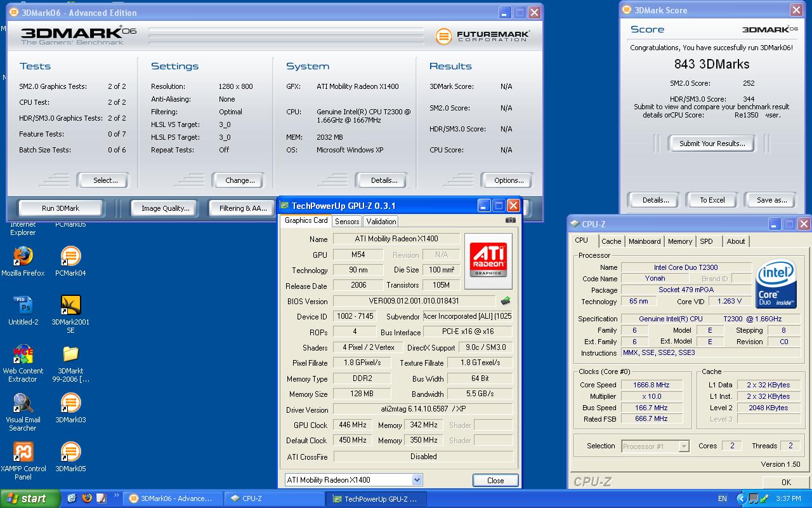Switch to the Memory tab in CPU-Z
The width and height of the screenshot is (812, 508).
680,241
